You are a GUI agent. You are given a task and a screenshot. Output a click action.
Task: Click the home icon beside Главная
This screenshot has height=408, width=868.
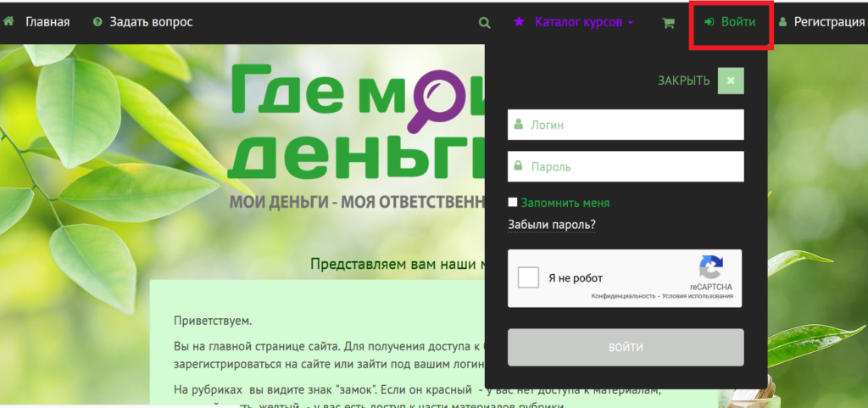[8, 21]
